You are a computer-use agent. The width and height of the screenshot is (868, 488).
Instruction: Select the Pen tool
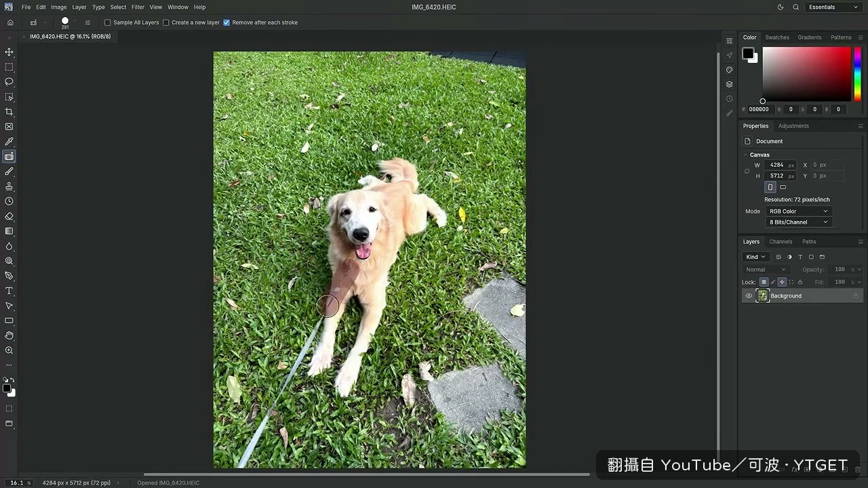(9, 276)
